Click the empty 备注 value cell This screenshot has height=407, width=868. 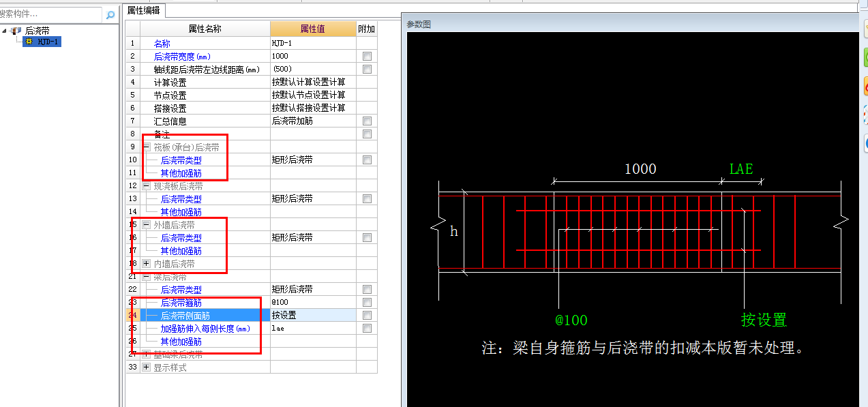(313, 134)
